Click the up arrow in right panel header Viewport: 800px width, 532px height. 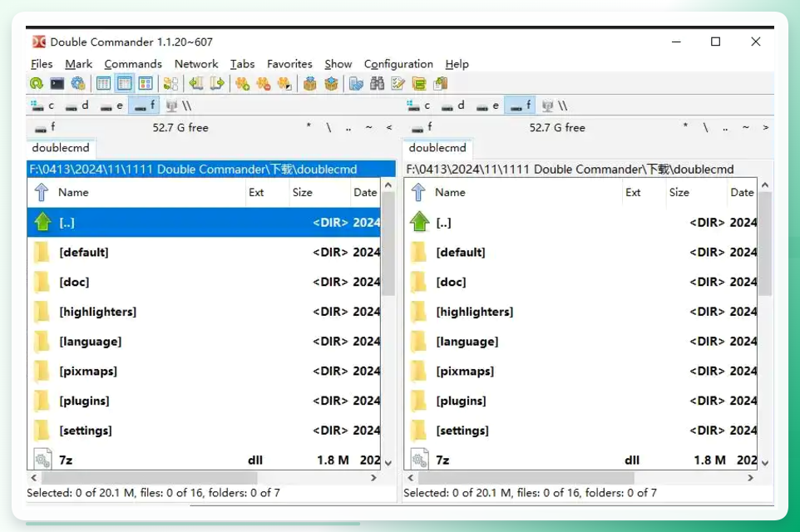(x=417, y=192)
